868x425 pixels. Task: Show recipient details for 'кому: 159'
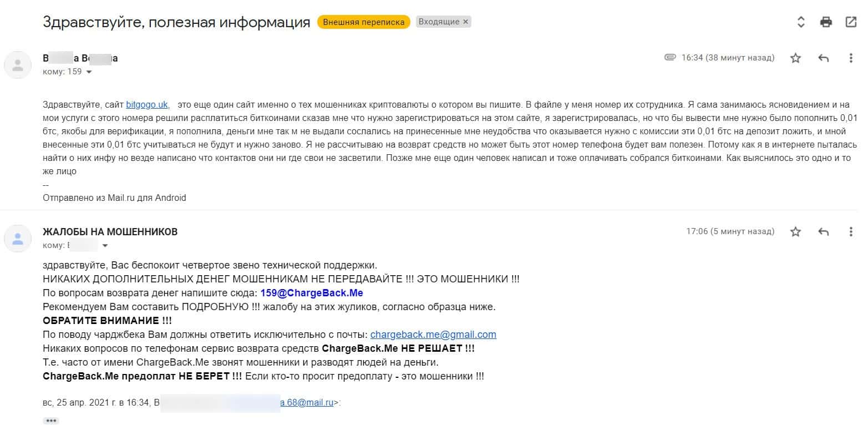point(89,72)
